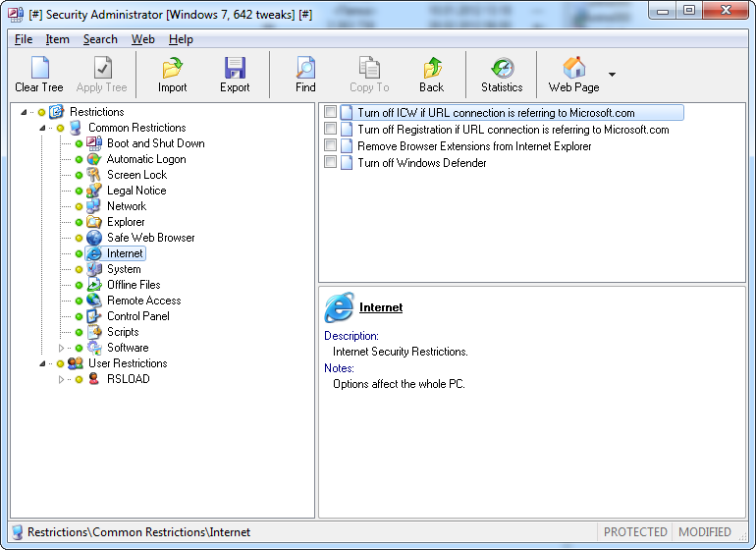Click the Web Page house icon
The height and width of the screenshot is (550, 756).
click(574, 68)
